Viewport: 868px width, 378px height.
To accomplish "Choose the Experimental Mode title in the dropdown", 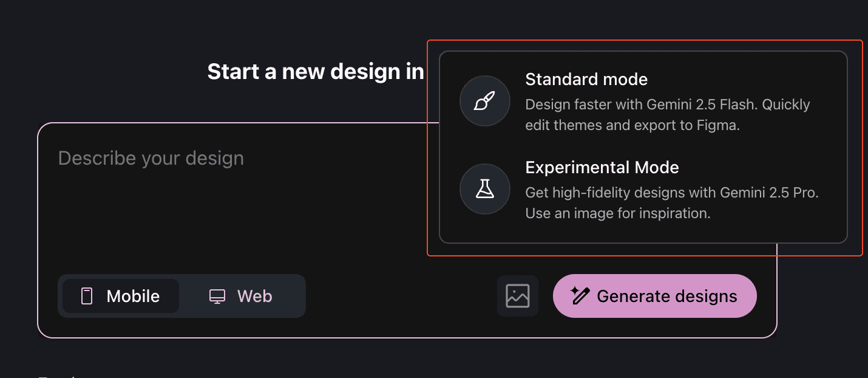I will coord(602,167).
